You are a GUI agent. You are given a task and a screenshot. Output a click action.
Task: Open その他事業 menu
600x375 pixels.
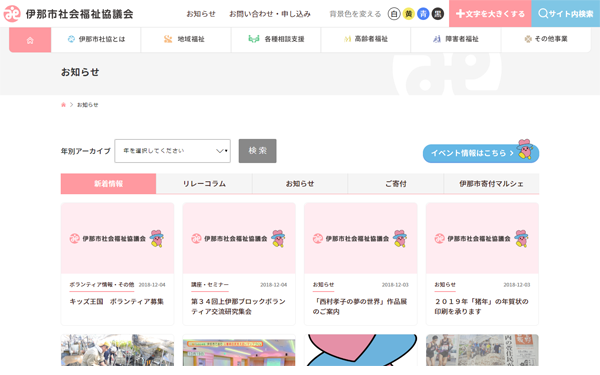tap(546, 39)
